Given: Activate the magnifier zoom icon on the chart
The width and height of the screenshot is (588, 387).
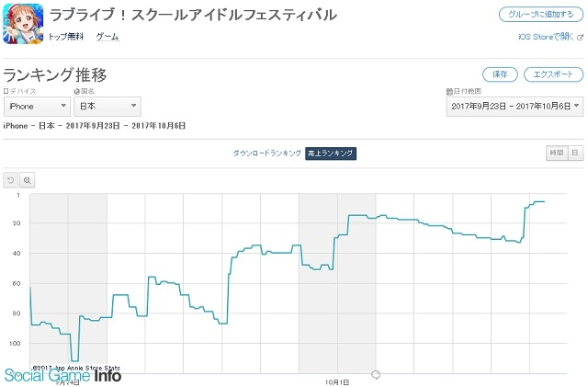Looking at the screenshot, I should (x=27, y=180).
